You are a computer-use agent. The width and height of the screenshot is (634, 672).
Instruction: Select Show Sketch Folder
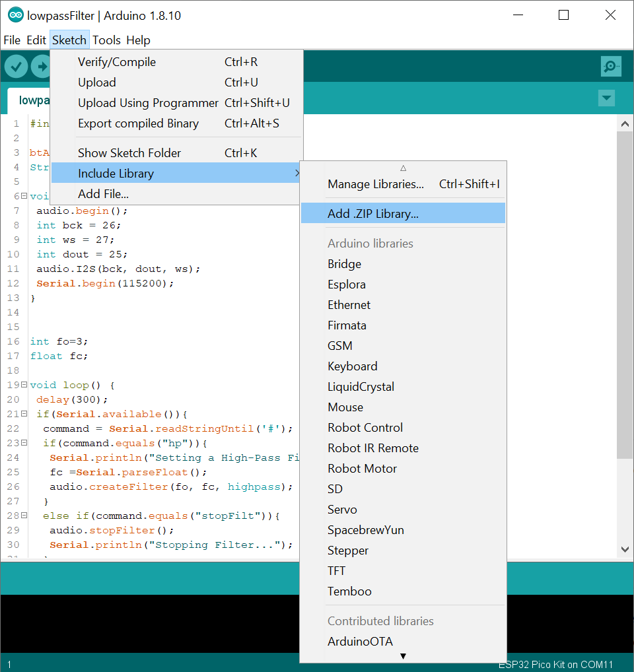[176, 153]
